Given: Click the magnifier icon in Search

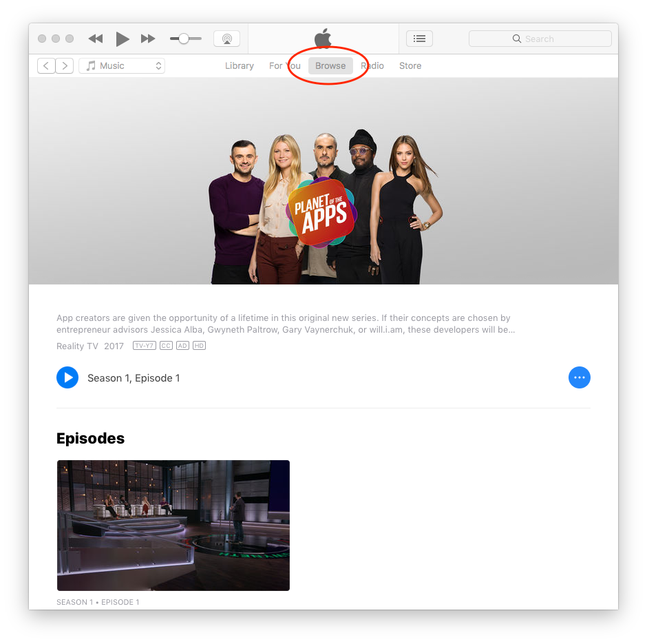Looking at the screenshot, I should (x=517, y=39).
